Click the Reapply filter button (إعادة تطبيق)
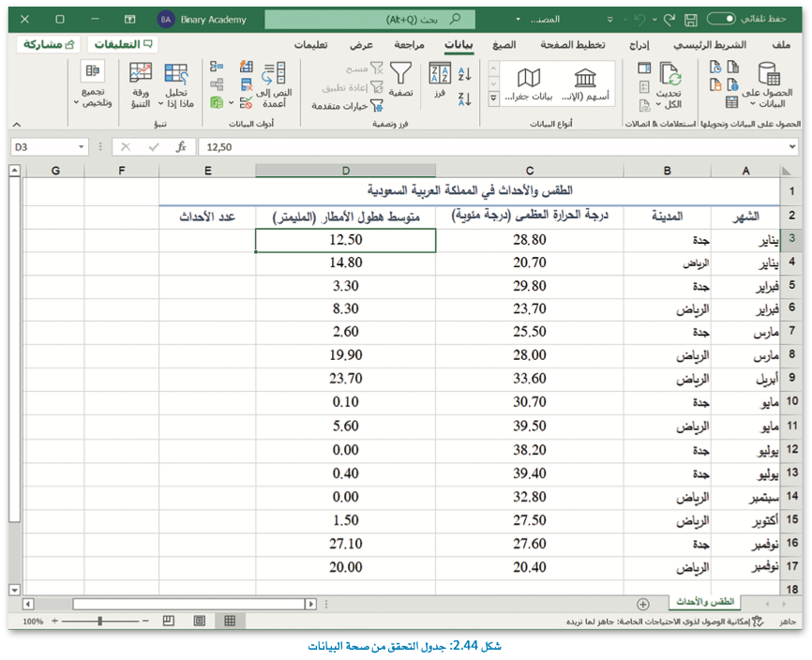The image size is (812, 660). coord(353,87)
